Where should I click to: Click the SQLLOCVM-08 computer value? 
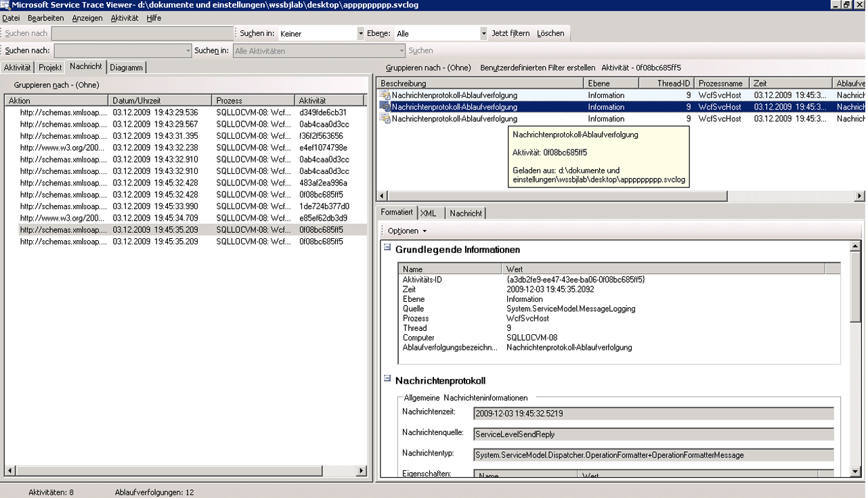pyautogui.click(x=532, y=338)
